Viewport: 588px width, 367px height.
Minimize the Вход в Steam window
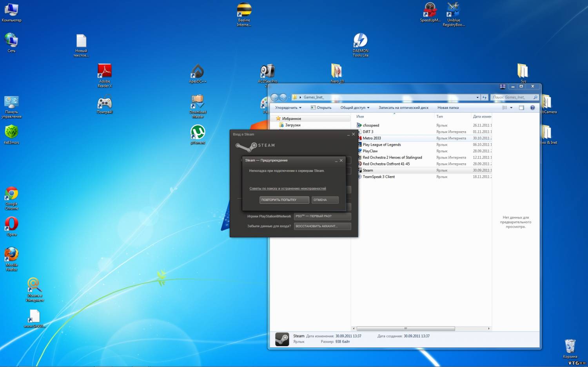348,134
